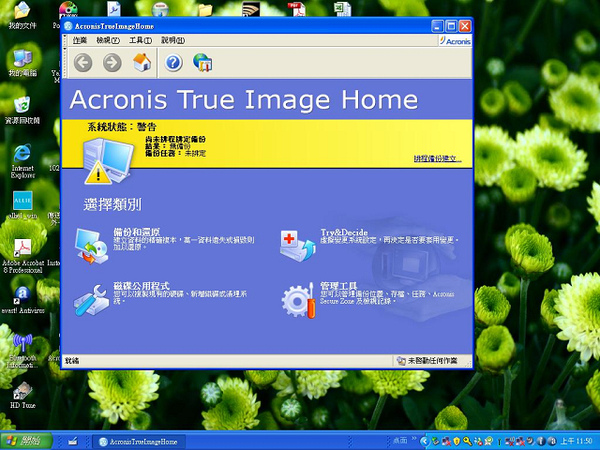Click the taskbar clock showing 上午 11:50

click(x=577, y=442)
